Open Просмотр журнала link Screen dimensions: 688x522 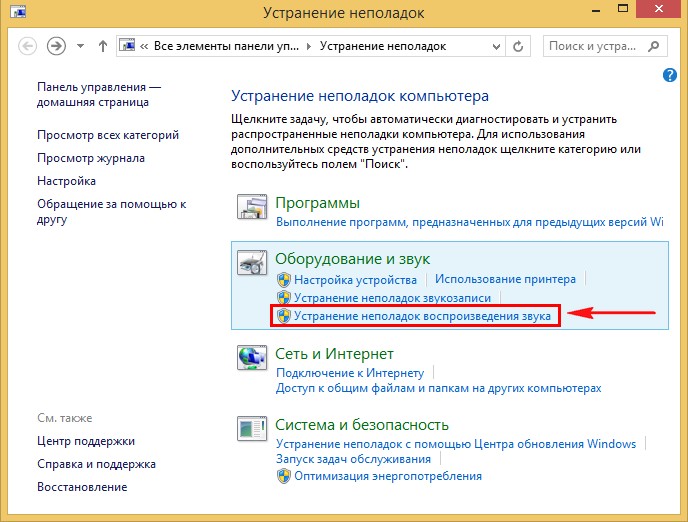(91, 158)
